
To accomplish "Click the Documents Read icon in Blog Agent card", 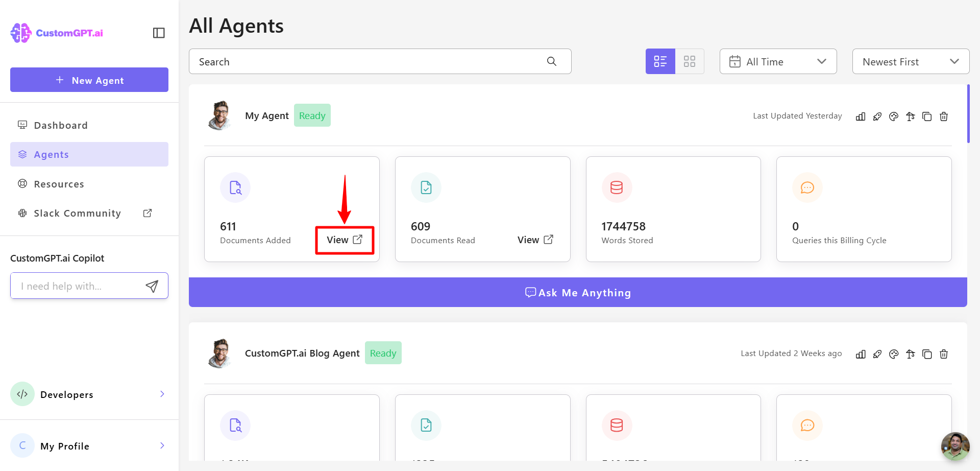I will 426,426.
